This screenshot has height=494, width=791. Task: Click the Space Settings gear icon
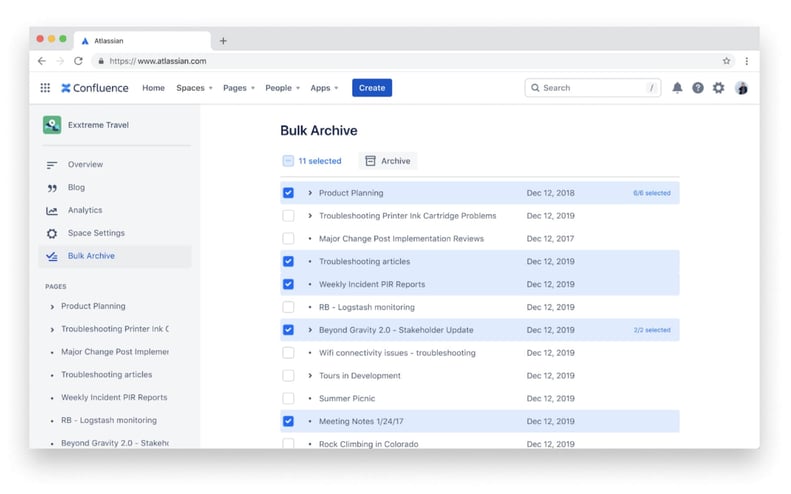point(52,233)
